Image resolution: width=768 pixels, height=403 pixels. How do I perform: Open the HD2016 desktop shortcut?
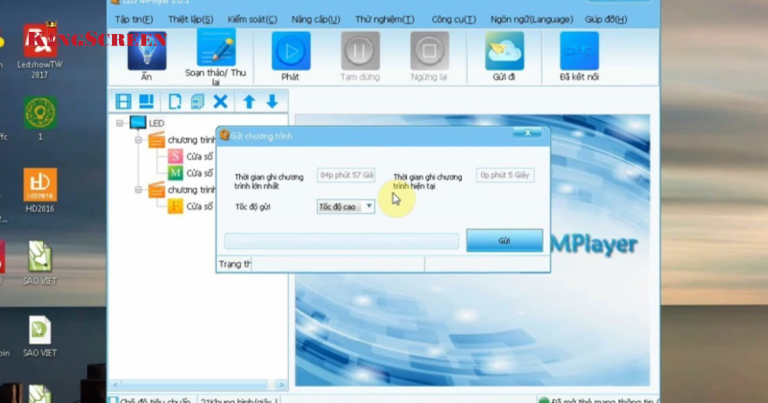[x=40, y=188]
